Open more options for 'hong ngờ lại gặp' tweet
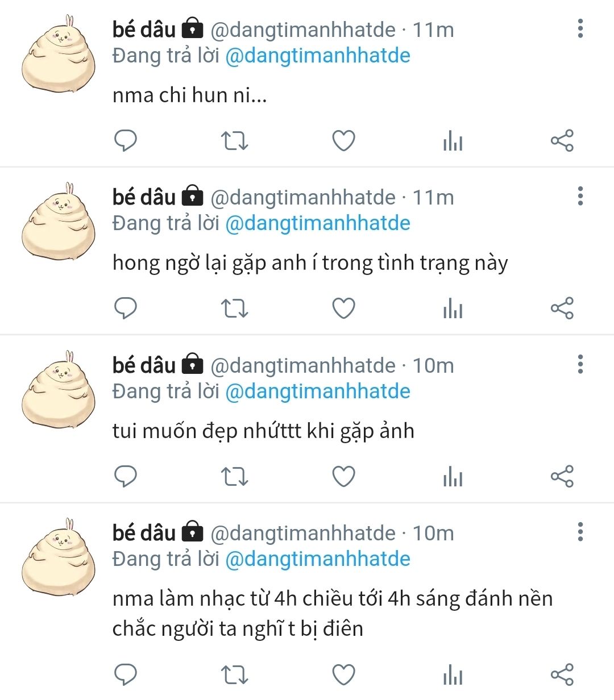This screenshot has width=614, height=700. [580, 196]
